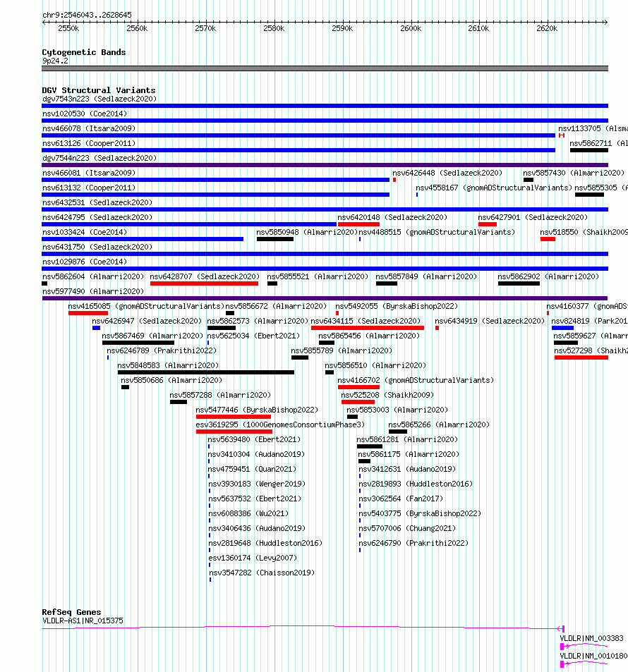Click nsv5850686 (Almarri2020) label
The height and width of the screenshot is (672, 628).
pyautogui.click(x=171, y=380)
